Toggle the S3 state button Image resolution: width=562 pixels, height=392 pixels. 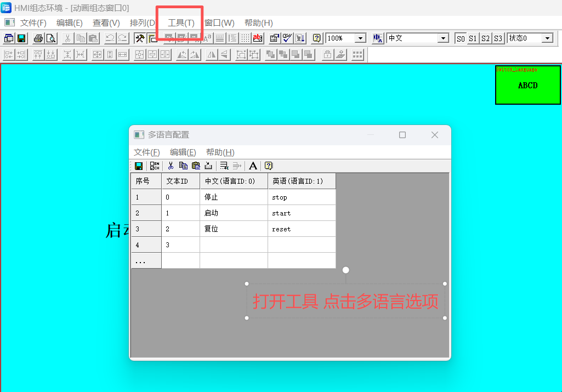click(498, 38)
